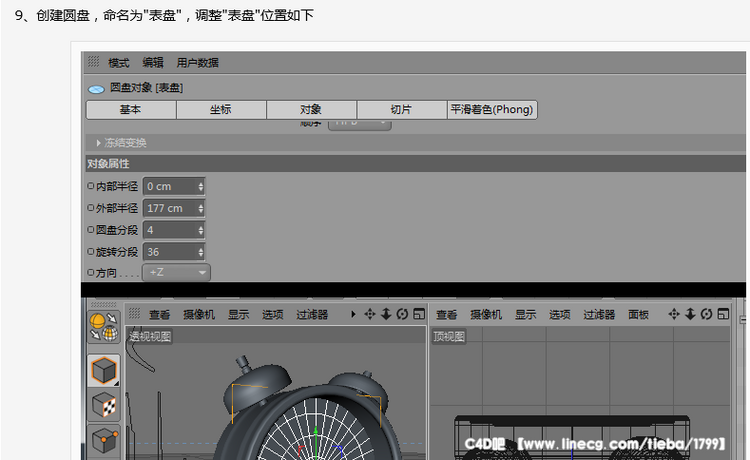This screenshot has width=750, height=460.
Task: Open 显示 menu in perspective viewport
Action: pyautogui.click(x=238, y=315)
